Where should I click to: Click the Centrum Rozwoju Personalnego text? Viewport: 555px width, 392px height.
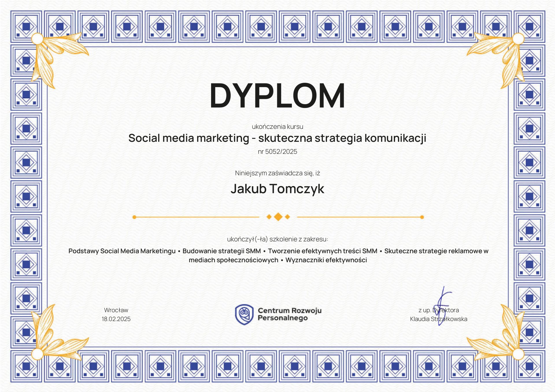(289, 314)
